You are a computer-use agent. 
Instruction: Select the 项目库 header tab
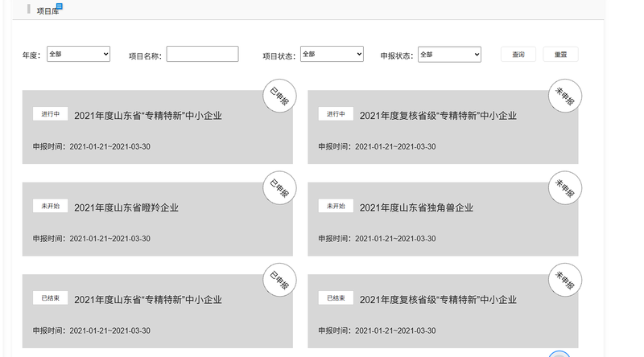coord(47,11)
